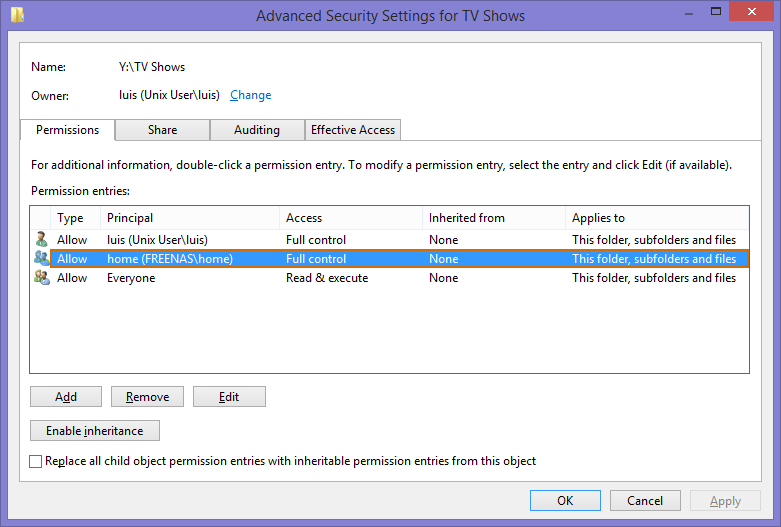Screen dimensions: 781x527
Task: Sort by the Principal column header
Action: click(x=190, y=218)
